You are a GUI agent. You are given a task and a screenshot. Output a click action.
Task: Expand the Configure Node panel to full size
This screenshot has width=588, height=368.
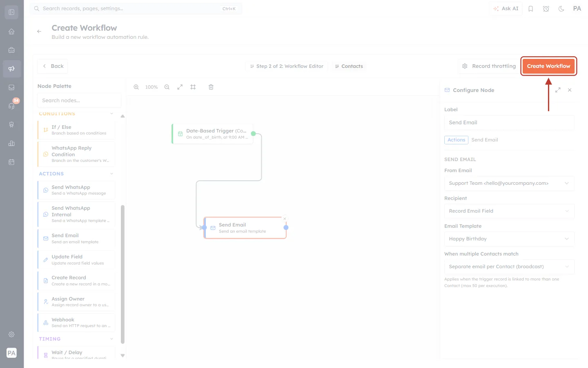[558, 90]
